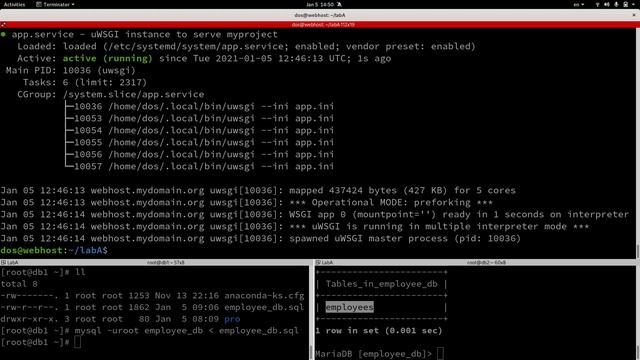This screenshot has width=640, height=360.
Task: Click the 'Operational MODE: preforking' log line
Action: (x=247, y=202)
